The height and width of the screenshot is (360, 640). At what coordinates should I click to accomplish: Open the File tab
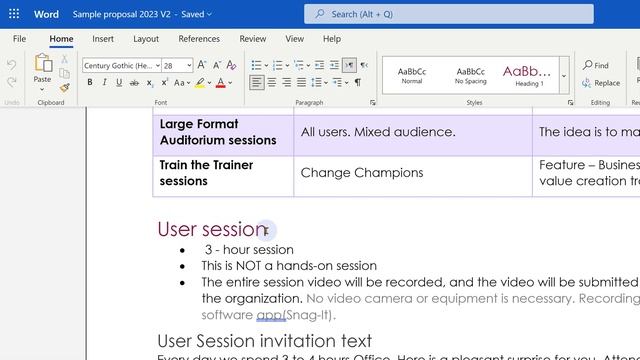click(x=20, y=39)
